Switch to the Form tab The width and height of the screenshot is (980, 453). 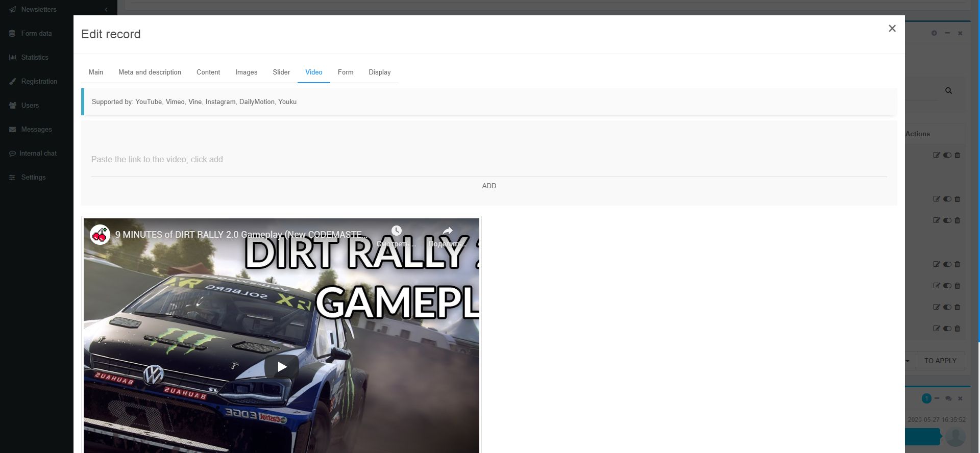coord(346,72)
